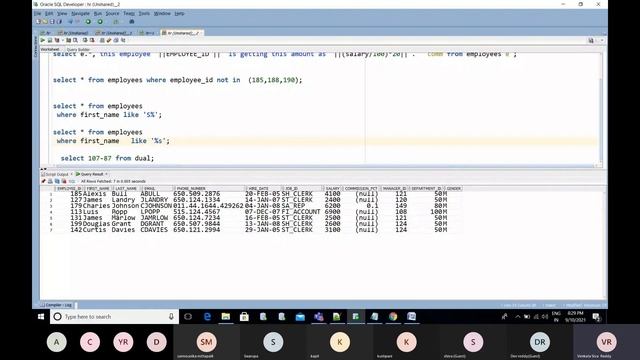Click the GENDER column header
The image size is (640, 360).
pyautogui.click(x=454, y=189)
